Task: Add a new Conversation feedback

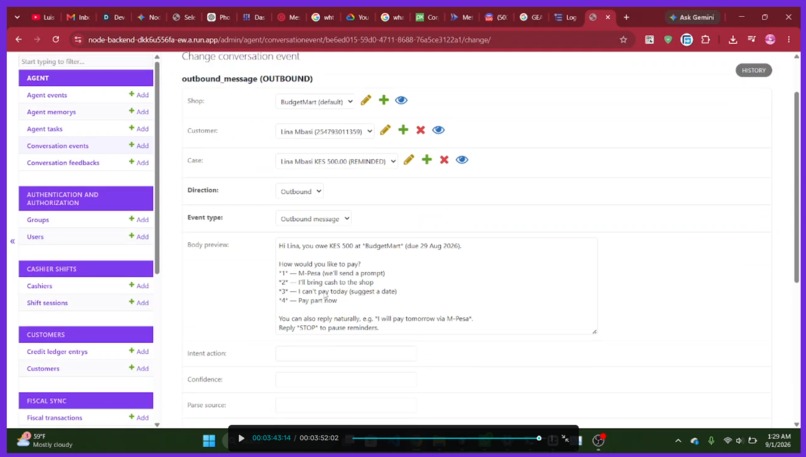Action: pos(139,162)
